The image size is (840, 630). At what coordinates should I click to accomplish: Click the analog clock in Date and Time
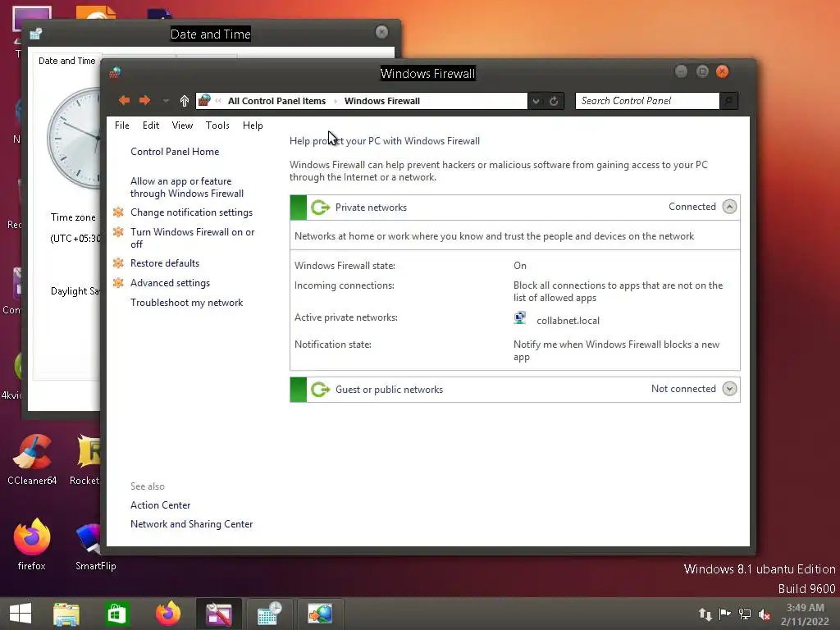click(x=75, y=138)
